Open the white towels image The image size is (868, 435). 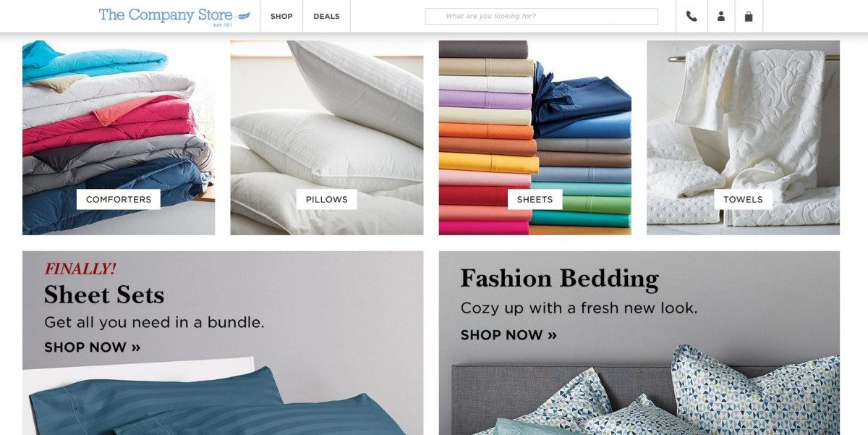(743, 138)
